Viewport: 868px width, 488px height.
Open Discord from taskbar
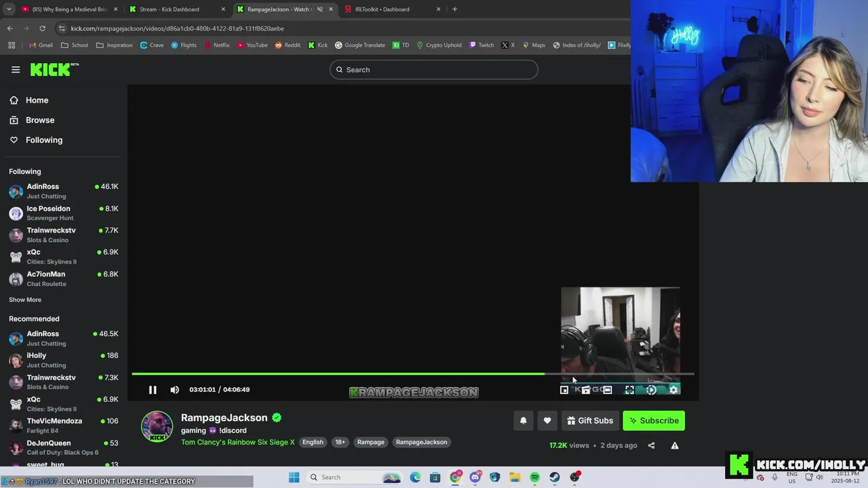[475, 477]
